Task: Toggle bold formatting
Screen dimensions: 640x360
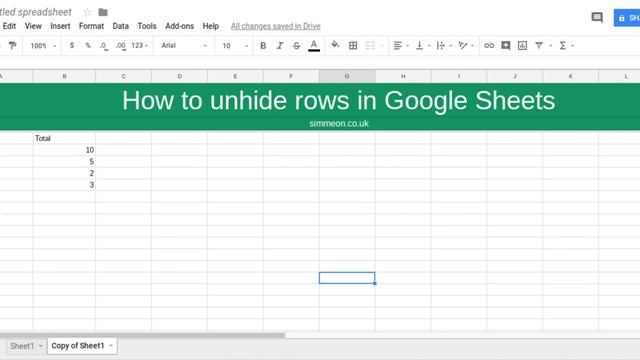Action: (263, 46)
